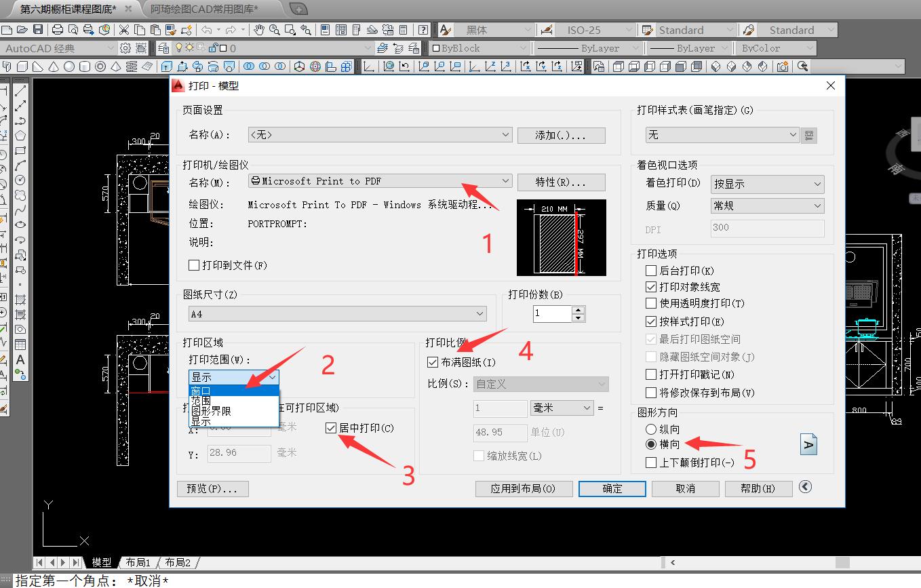This screenshot has width=921, height=588.
Task: Click the 确定 button to confirm printing
Action: coord(611,488)
